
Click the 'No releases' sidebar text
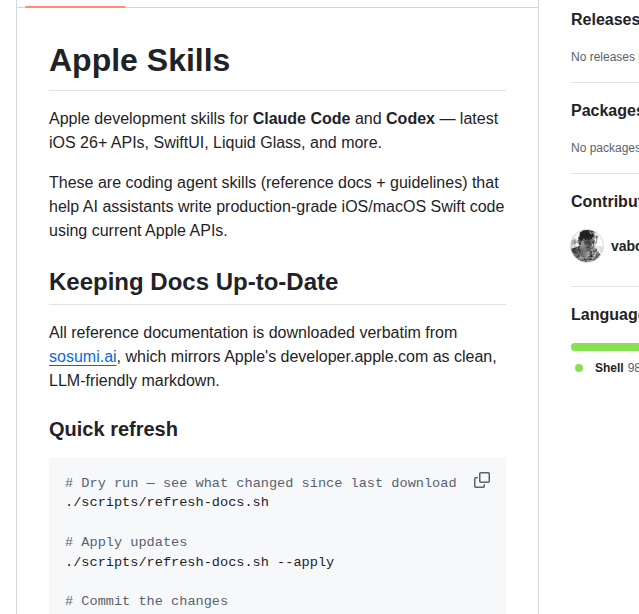point(605,57)
